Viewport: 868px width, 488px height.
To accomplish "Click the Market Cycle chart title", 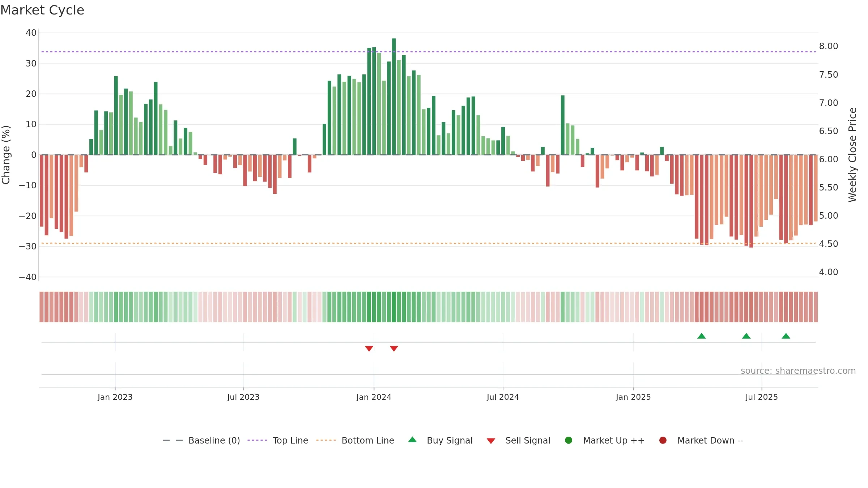I will (x=42, y=10).
